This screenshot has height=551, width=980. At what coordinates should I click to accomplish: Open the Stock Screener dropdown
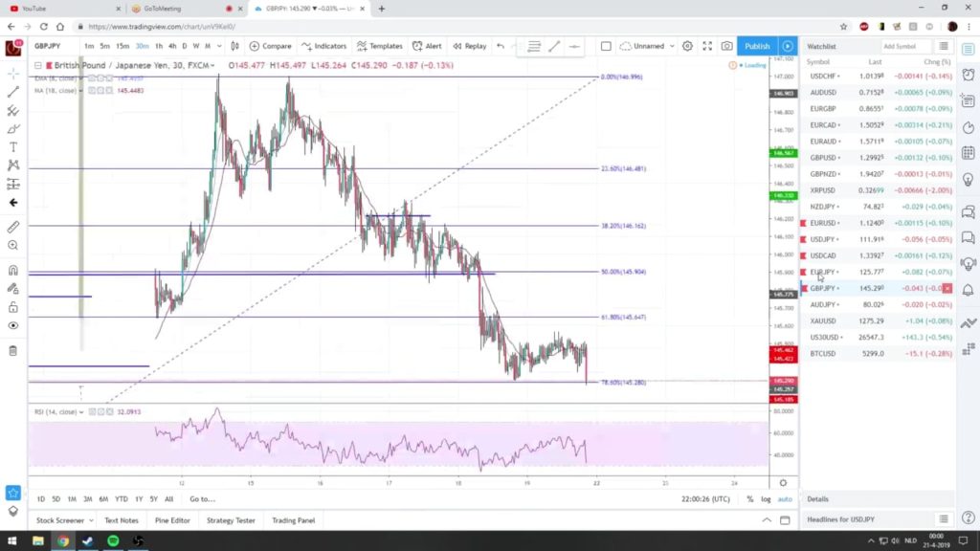coord(64,520)
